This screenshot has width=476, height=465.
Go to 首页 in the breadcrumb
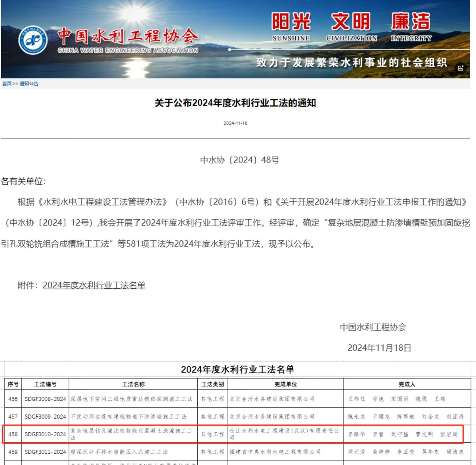point(7,84)
